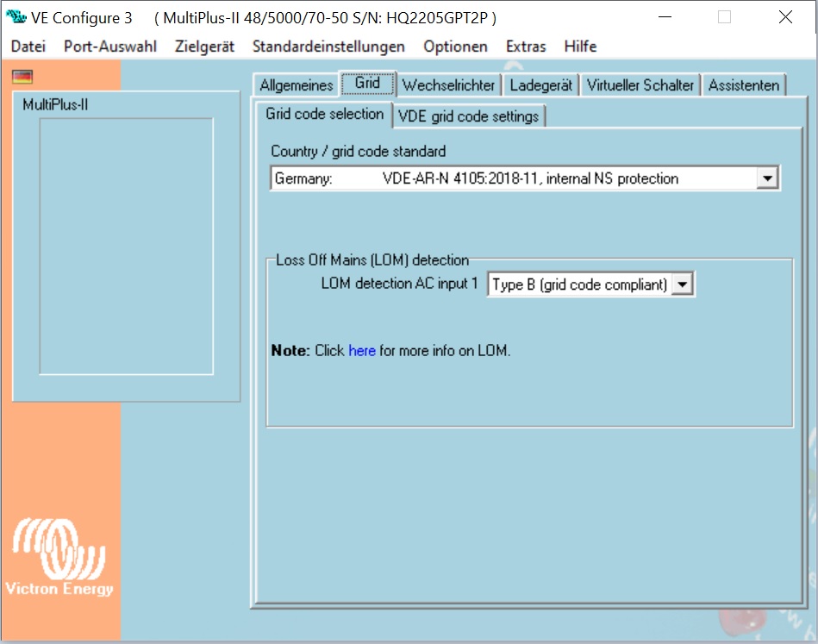This screenshot has height=644, width=818.
Task: Click the 'here' link for LOM info
Action: (362, 350)
